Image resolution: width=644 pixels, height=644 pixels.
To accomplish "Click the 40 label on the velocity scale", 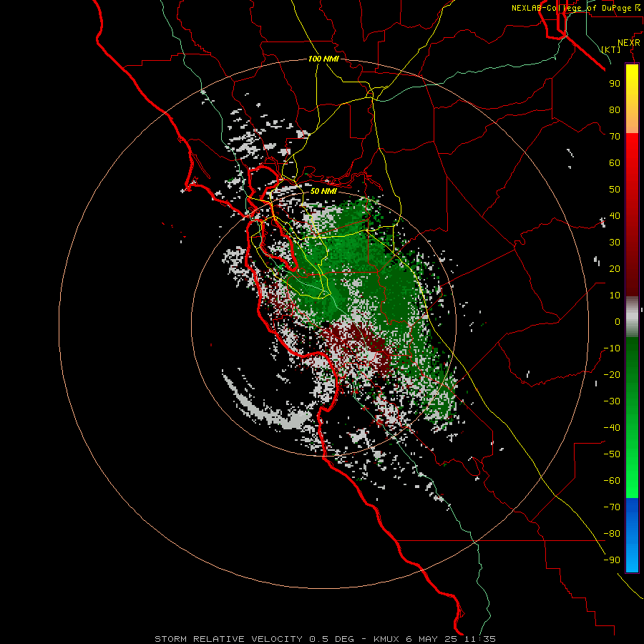I will [x=615, y=215].
